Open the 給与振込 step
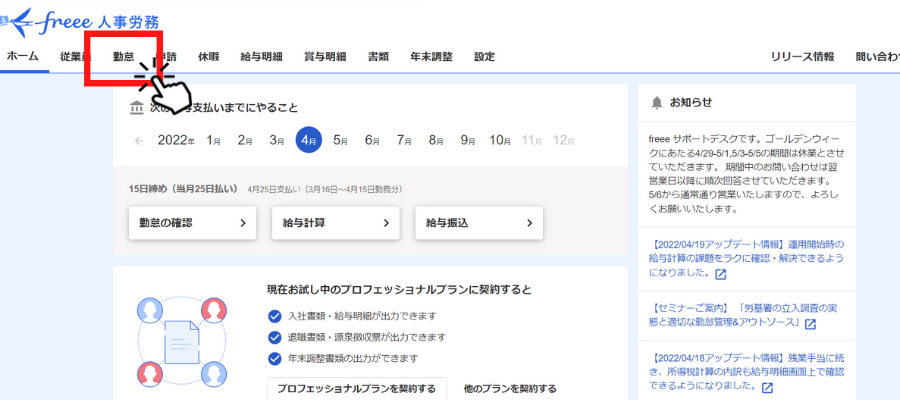 478,223
